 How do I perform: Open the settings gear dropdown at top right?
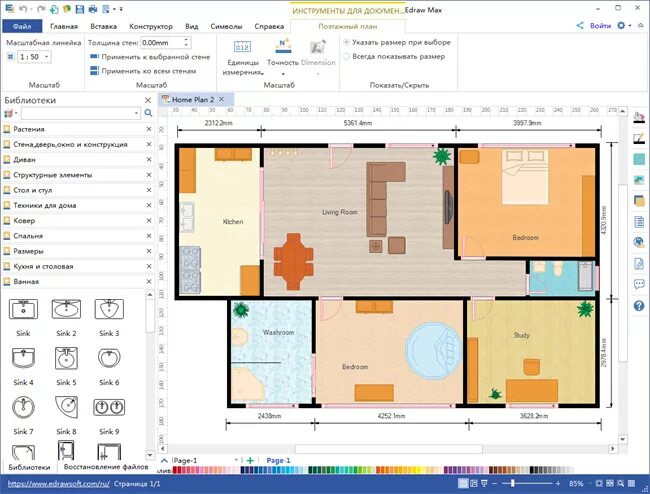[x=624, y=25]
